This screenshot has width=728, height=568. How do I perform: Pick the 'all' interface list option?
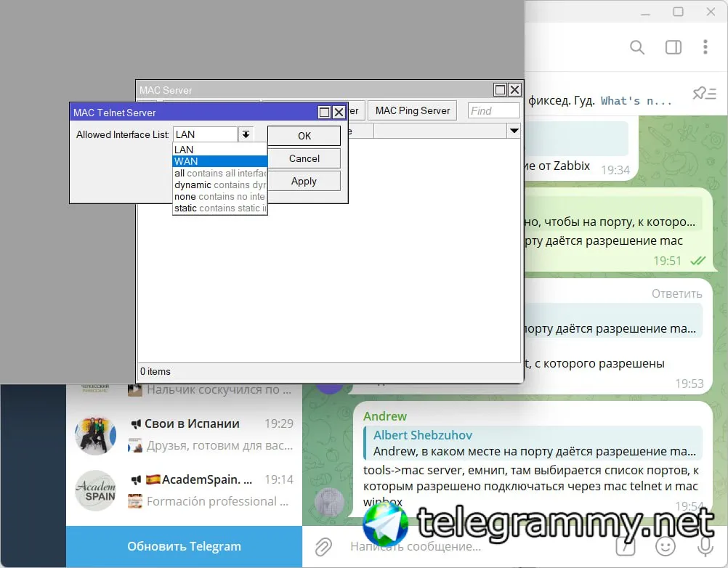pos(219,173)
